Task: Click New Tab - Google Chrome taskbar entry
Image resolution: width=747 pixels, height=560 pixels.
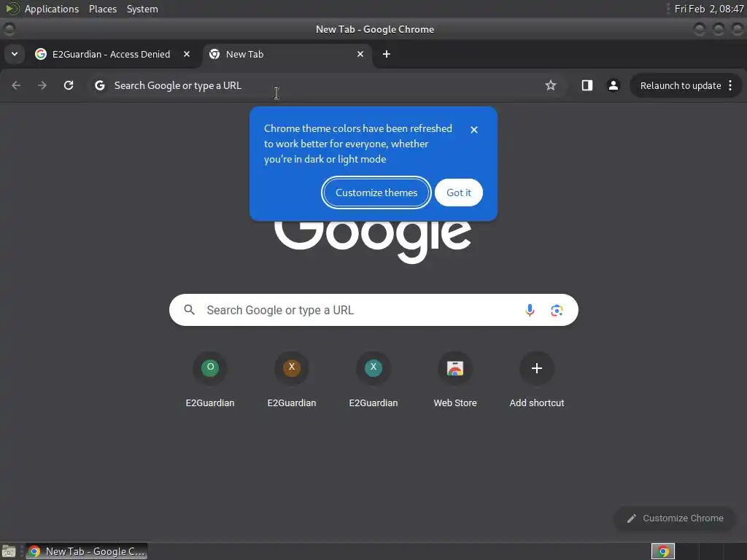Action: pos(86,551)
